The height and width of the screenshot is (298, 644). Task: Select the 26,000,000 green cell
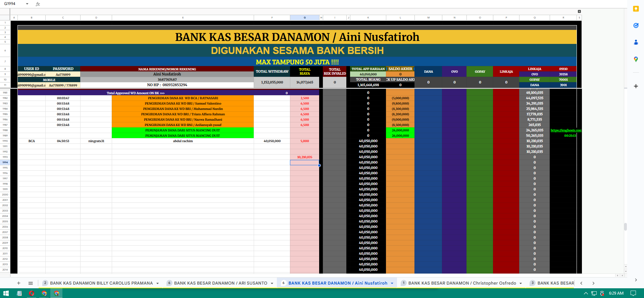coord(400,136)
